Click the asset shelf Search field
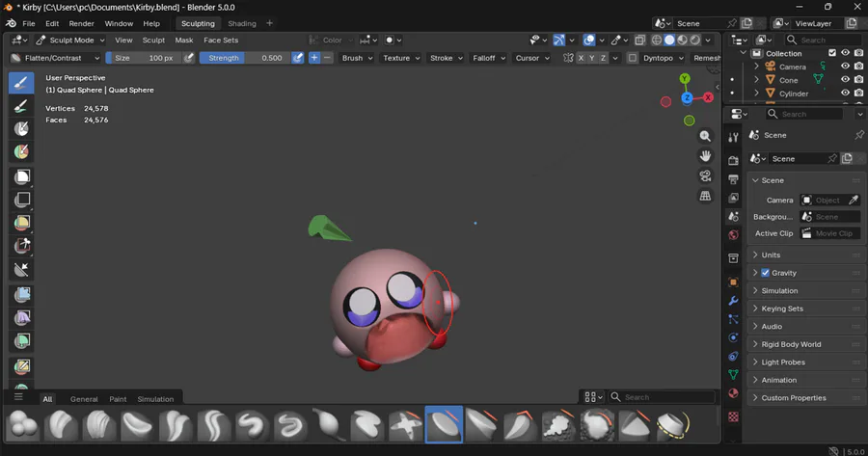The image size is (868, 456). [x=662, y=397]
